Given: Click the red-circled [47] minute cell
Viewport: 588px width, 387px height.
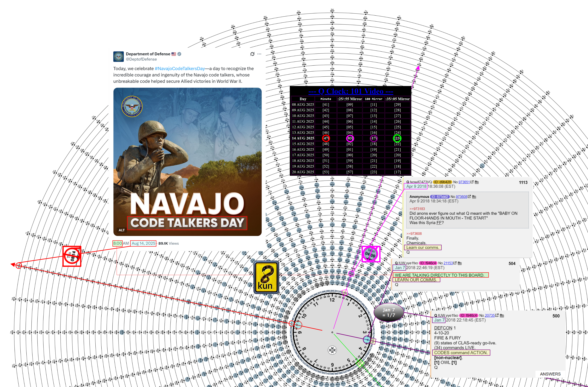Looking at the screenshot, I should [x=326, y=138].
